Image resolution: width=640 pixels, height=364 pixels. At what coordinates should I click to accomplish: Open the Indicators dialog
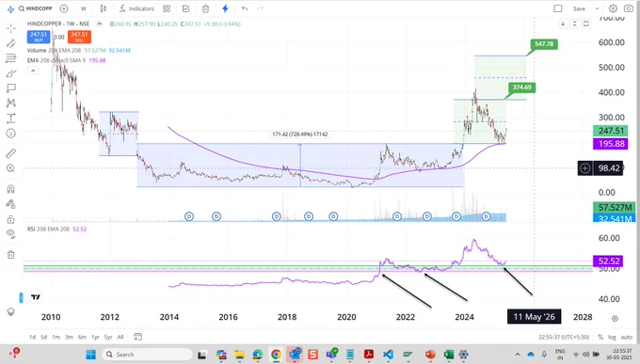[136, 8]
